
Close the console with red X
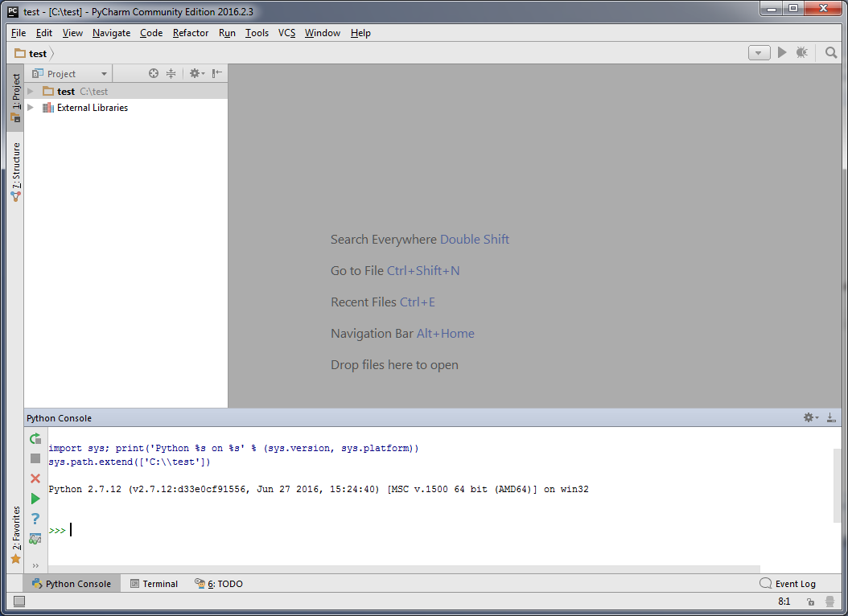[x=35, y=478]
